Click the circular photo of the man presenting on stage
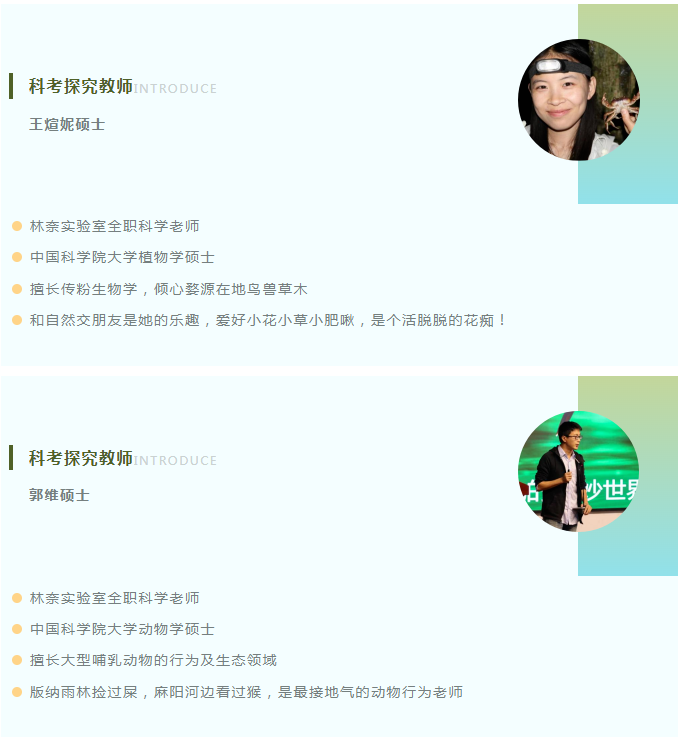Image resolution: width=678 pixels, height=744 pixels. (578, 471)
